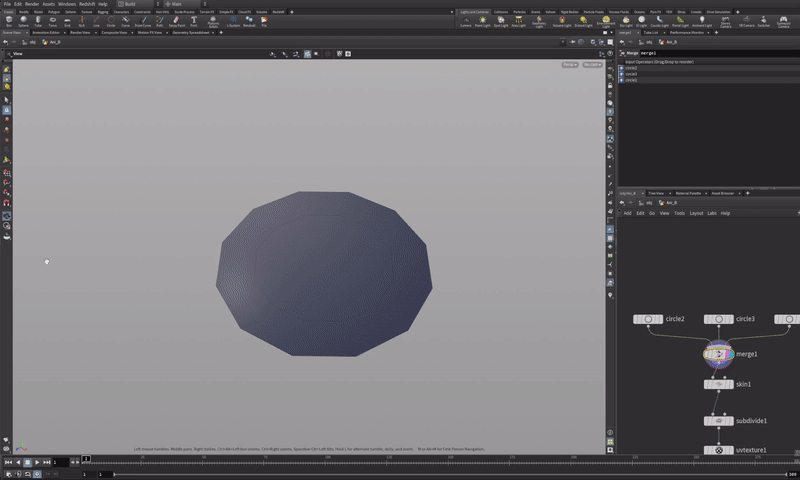Select the Spray Paint shelf tool
800x480 pixels.
[x=177, y=21]
